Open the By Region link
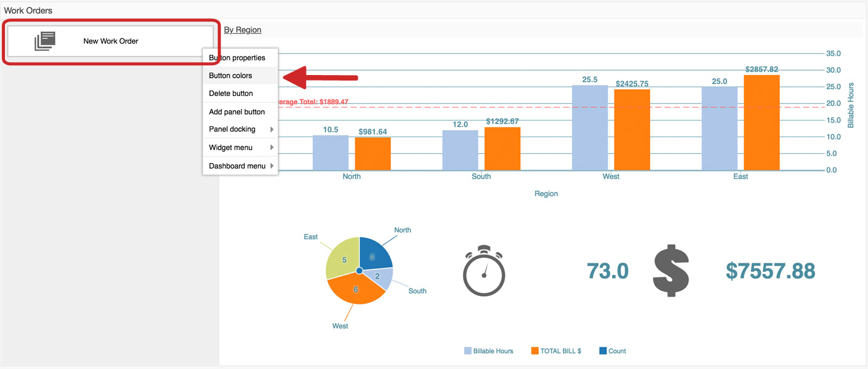 coord(243,30)
